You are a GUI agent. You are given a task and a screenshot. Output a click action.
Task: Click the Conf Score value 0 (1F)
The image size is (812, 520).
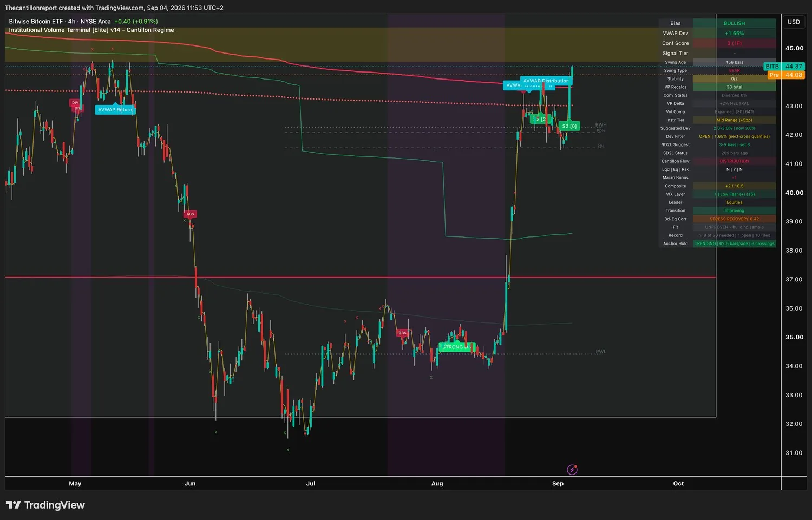point(734,43)
